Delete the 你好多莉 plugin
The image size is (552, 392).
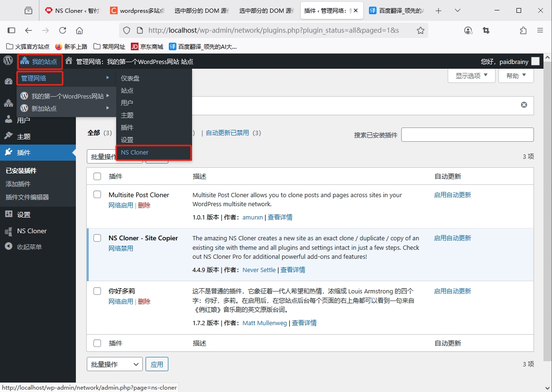(x=144, y=301)
